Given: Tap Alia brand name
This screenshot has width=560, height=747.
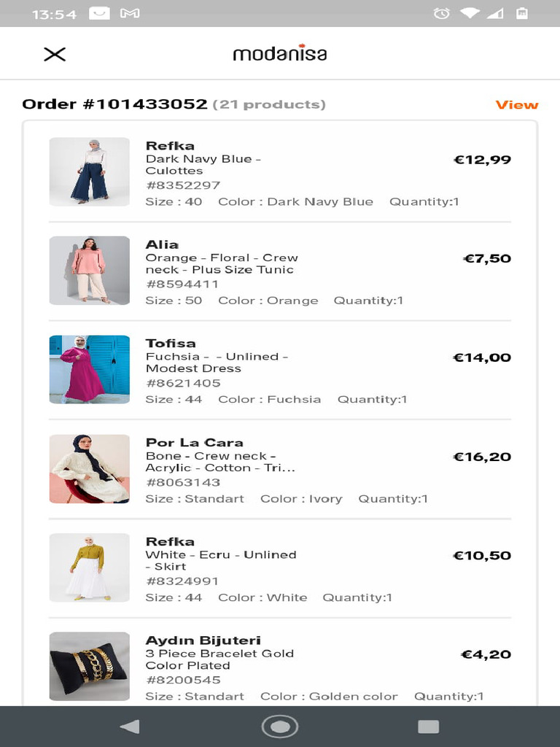Looking at the screenshot, I should pos(162,244).
